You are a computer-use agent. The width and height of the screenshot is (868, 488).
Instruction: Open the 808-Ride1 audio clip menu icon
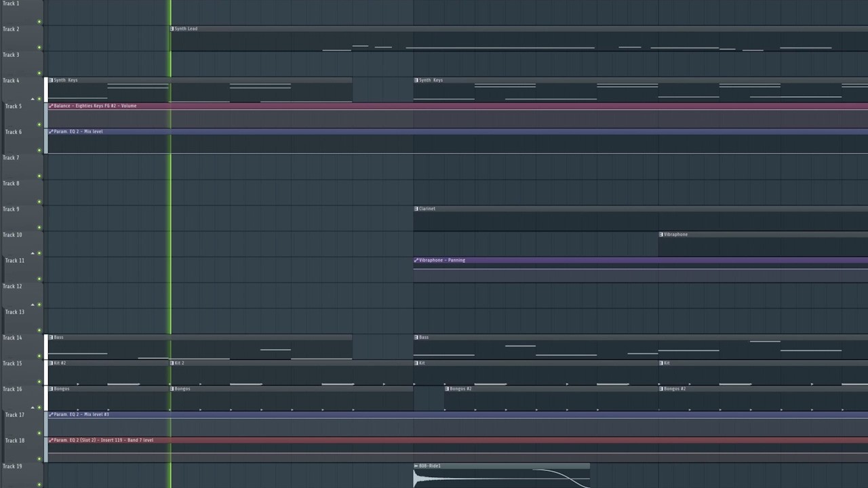coord(416,466)
